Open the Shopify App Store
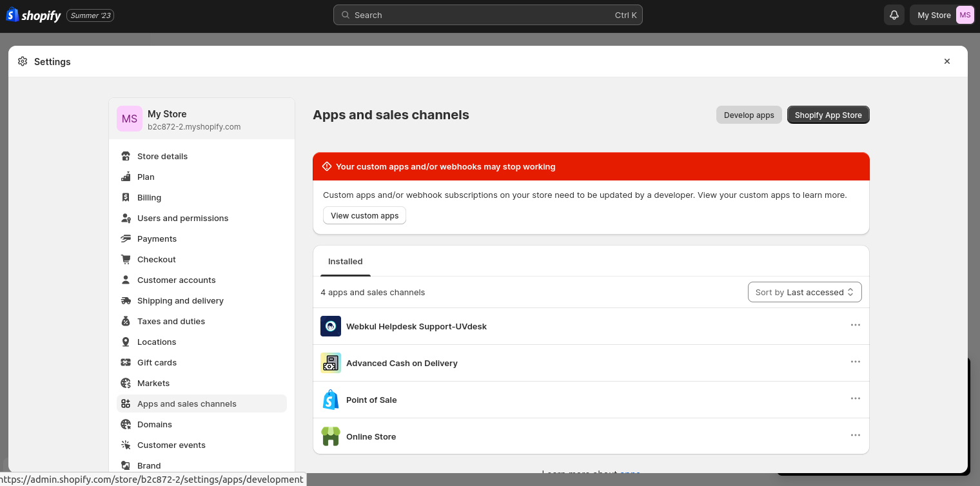 828,115
